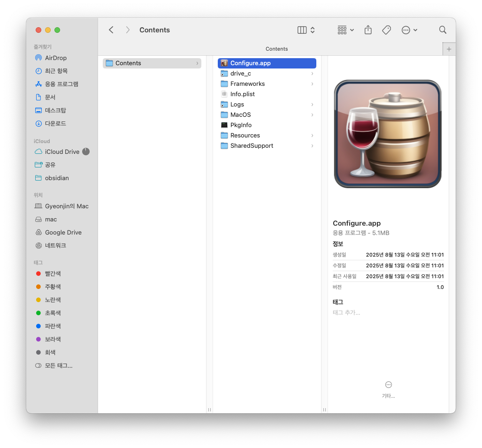
Task: Go back with the left arrow
Action: (111, 30)
